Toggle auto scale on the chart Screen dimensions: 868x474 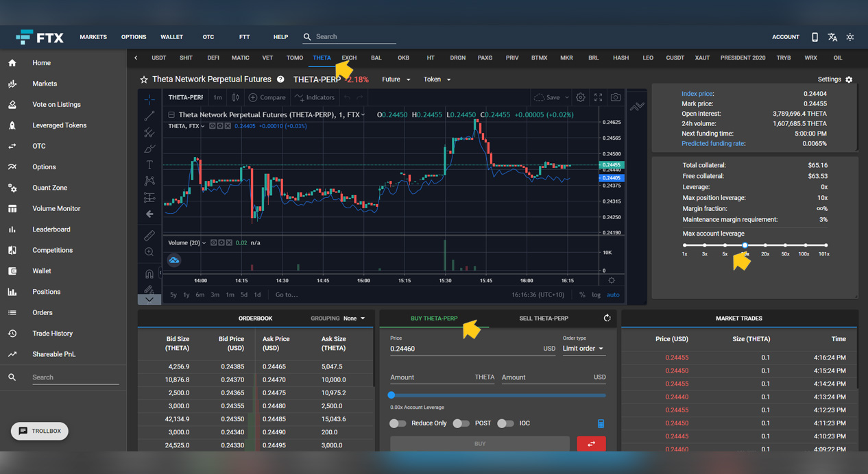point(613,295)
